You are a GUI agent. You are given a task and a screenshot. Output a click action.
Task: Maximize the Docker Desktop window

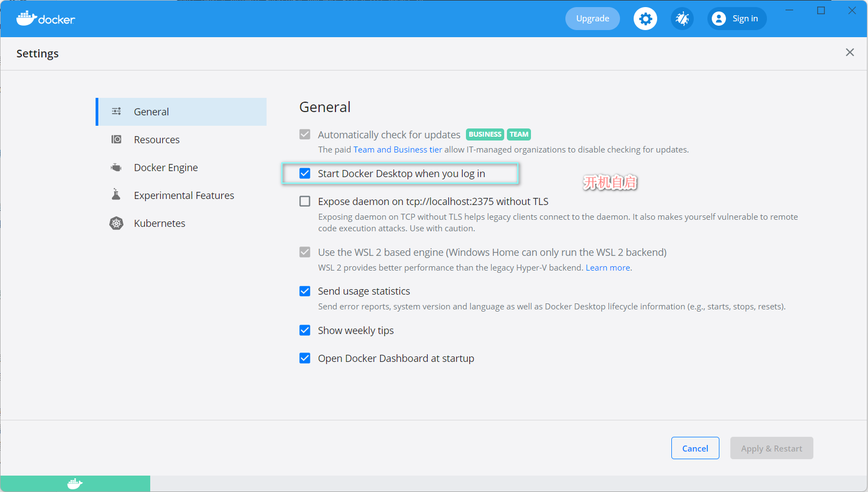click(821, 10)
